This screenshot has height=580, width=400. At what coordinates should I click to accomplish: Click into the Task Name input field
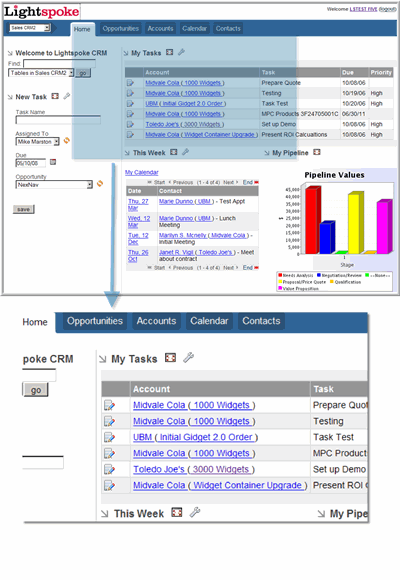(x=58, y=120)
